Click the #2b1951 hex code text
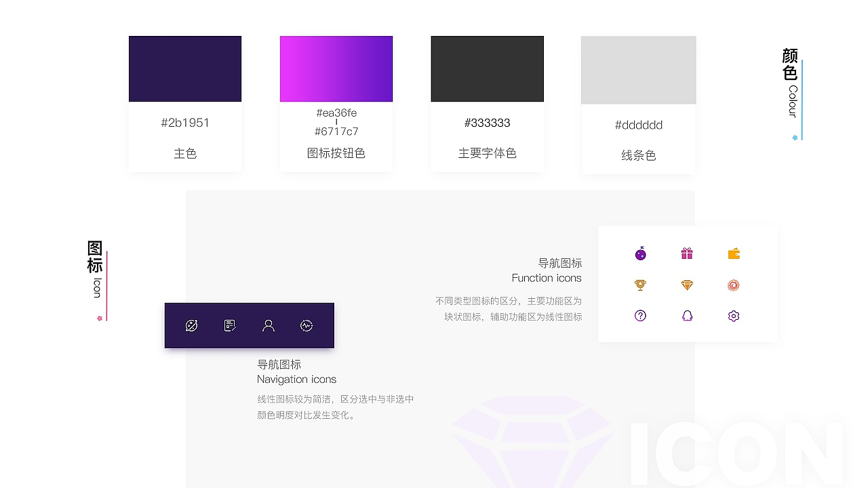Image resolution: width=868 pixels, height=488 pixels. coord(185,123)
